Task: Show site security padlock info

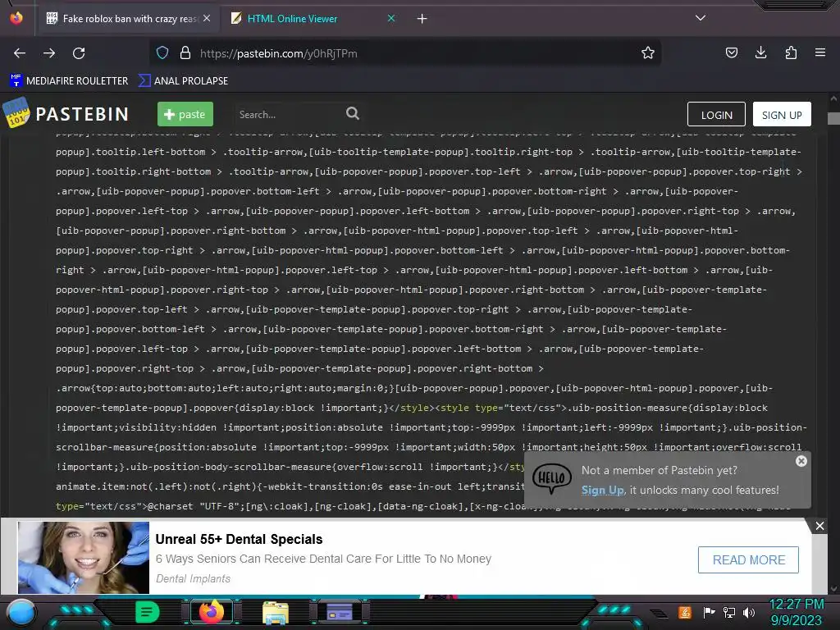Action: pyautogui.click(x=185, y=52)
